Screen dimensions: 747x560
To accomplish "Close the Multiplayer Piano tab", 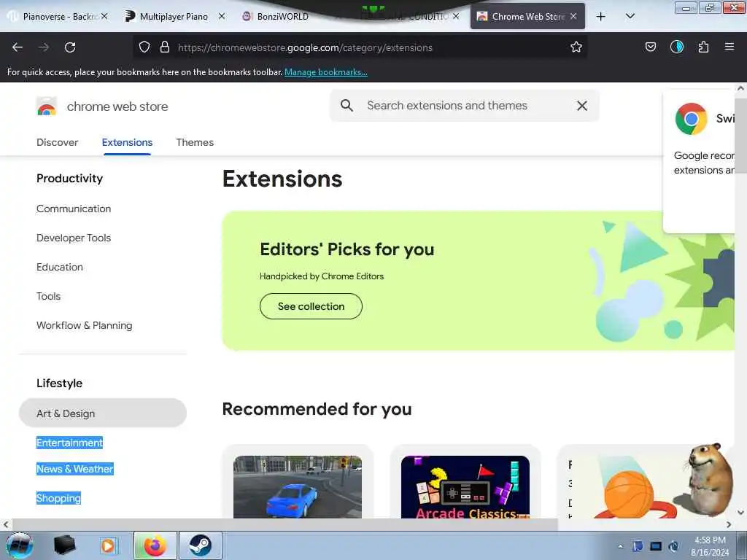I will tap(222, 16).
